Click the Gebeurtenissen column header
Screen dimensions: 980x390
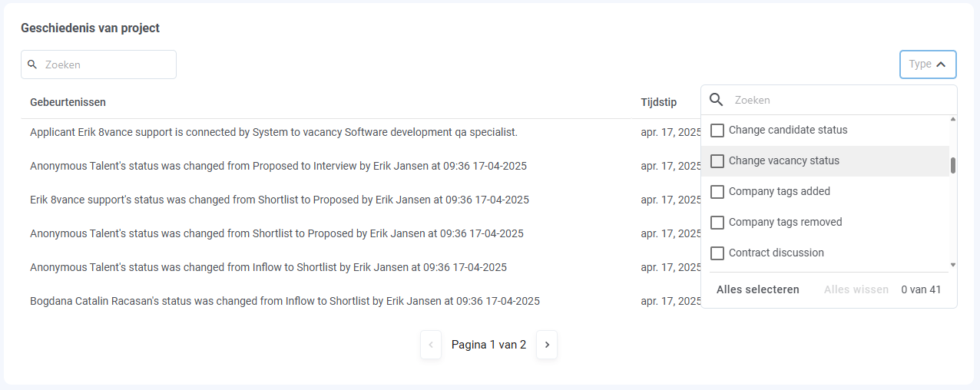(68, 102)
